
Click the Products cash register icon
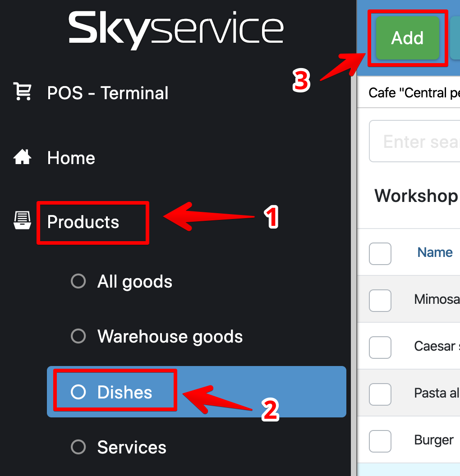[x=23, y=221]
